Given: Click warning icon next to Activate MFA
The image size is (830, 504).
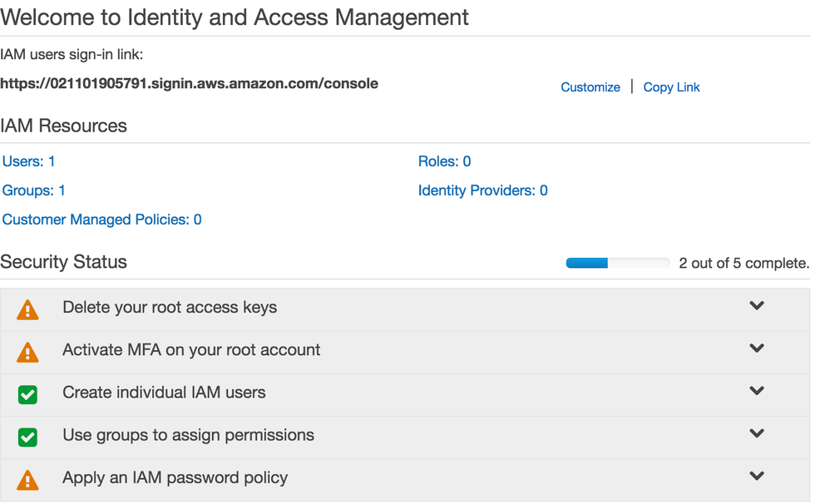Looking at the screenshot, I should tap(27, 353).
